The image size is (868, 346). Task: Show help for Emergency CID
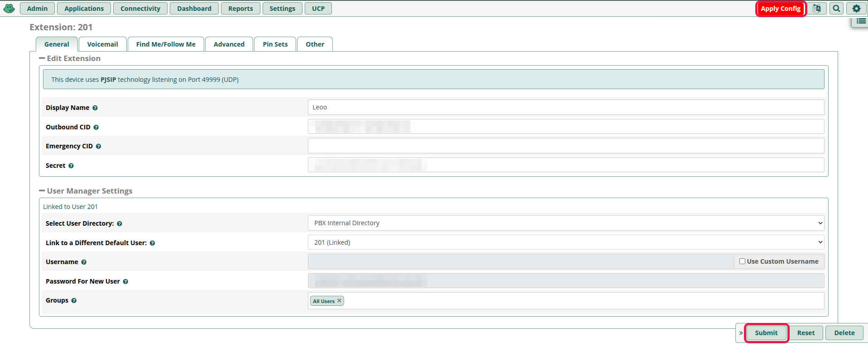click(x=98, y=147)
